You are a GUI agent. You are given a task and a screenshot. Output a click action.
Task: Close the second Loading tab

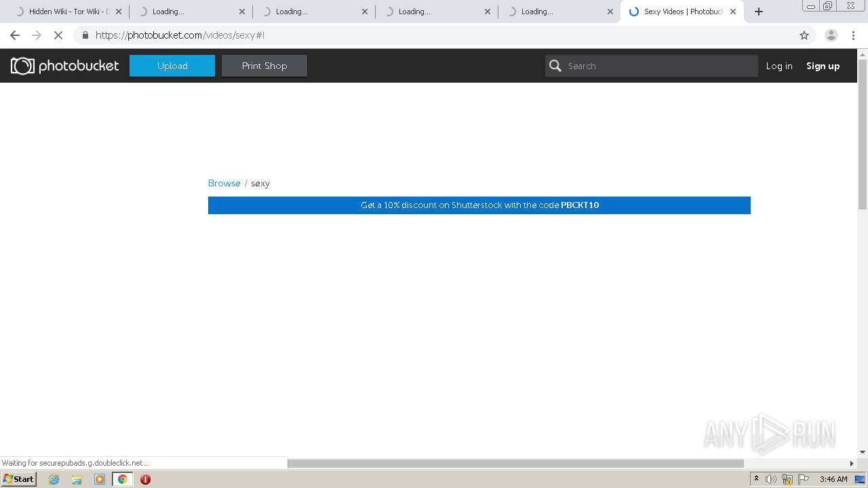[x=365, y=12]
